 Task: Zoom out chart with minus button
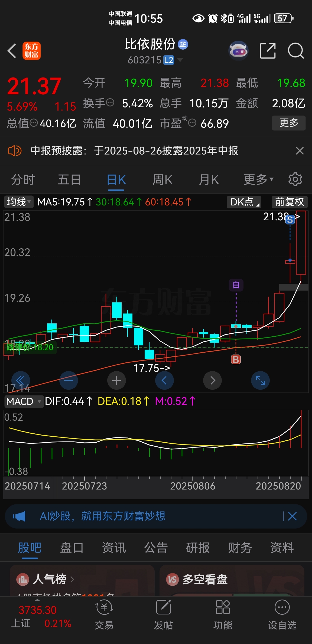point(69,381)
